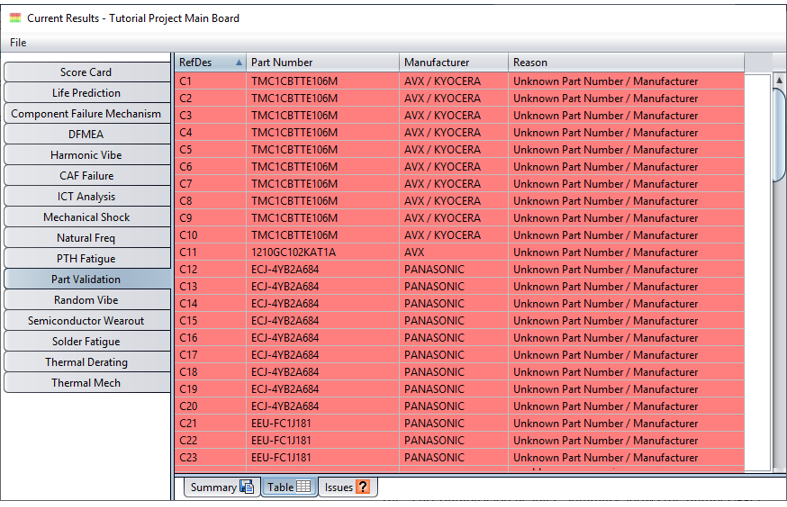Select Semiconductor Wearout analysis
The height and width of the screenshot is (507, 787).
point(86,321)
